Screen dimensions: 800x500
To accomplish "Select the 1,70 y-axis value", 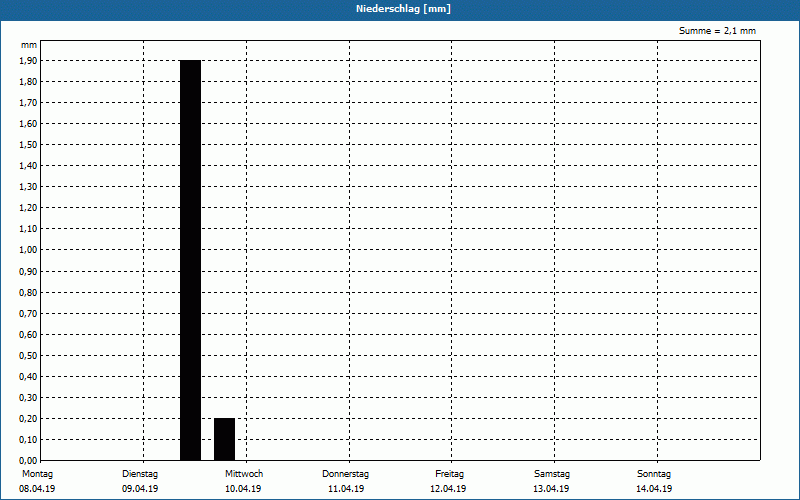I will pyautogui.click(x=28, y=103).
